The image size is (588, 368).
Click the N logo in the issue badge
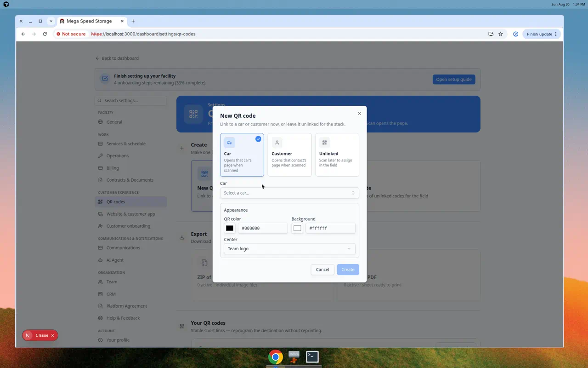pyautogui.click(x=28, y=335)
